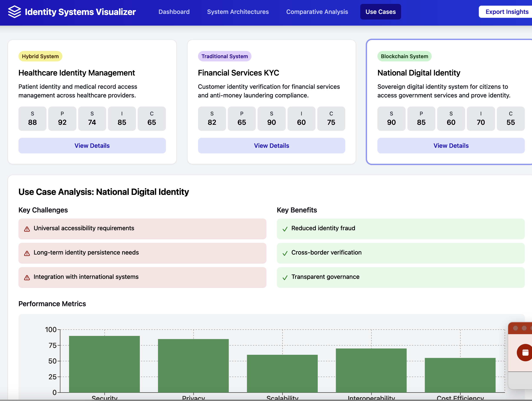This screenshot has width=532, height=401.
Task: Click the Interoperability bar in chart
Action: pos(371,370)
